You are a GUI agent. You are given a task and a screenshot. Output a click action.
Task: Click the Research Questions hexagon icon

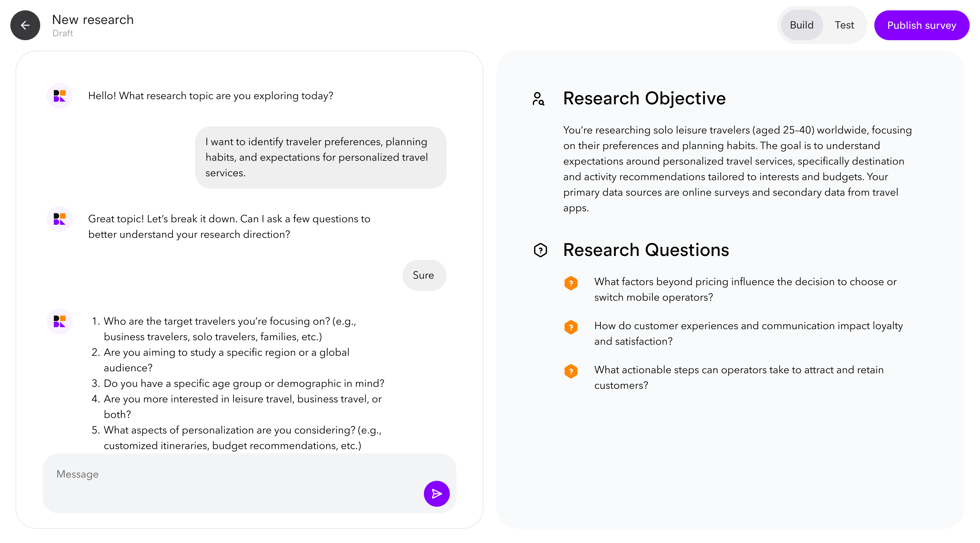click(x=540, y=250)
